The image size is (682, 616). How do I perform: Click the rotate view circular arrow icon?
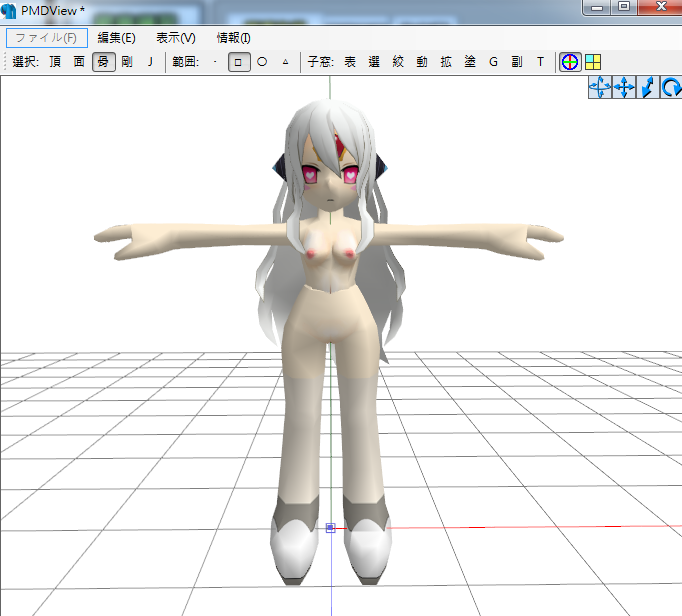point(670,88)
